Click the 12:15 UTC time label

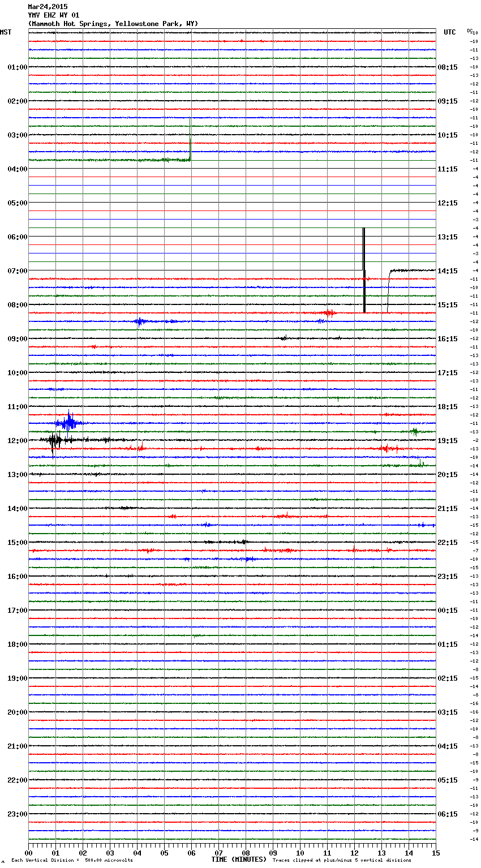[x=448, y=203]
